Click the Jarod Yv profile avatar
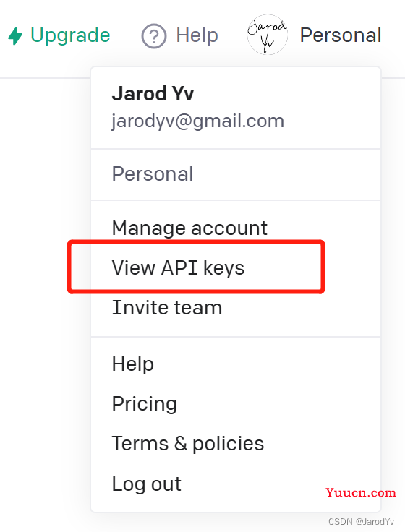405x532 pixels. (268, 35)
